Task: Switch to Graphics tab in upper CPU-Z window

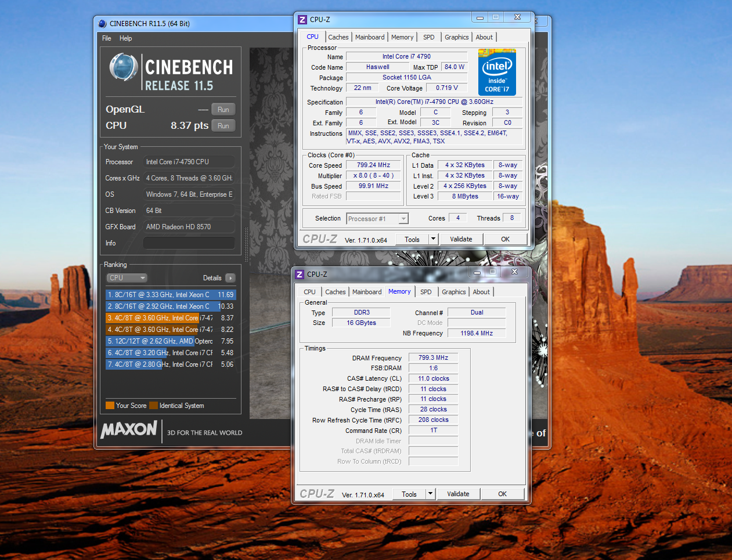Action: pos(457,37)
